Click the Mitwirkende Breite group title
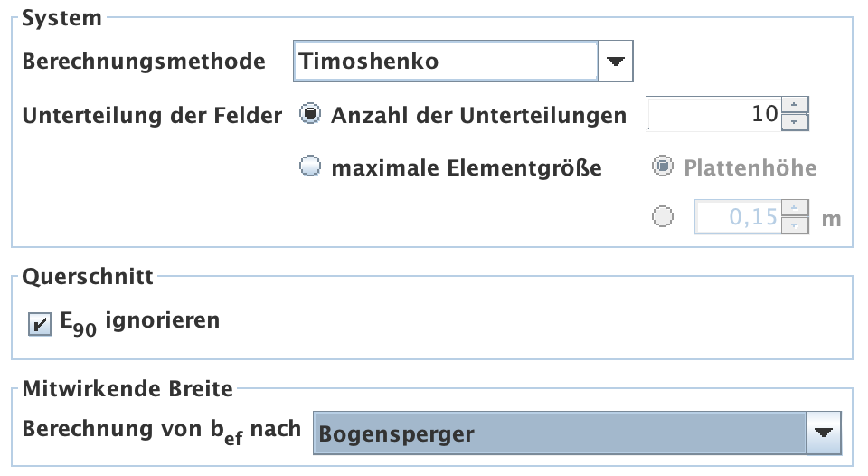The height and width of the screenshot is (476, 868). 127,389
